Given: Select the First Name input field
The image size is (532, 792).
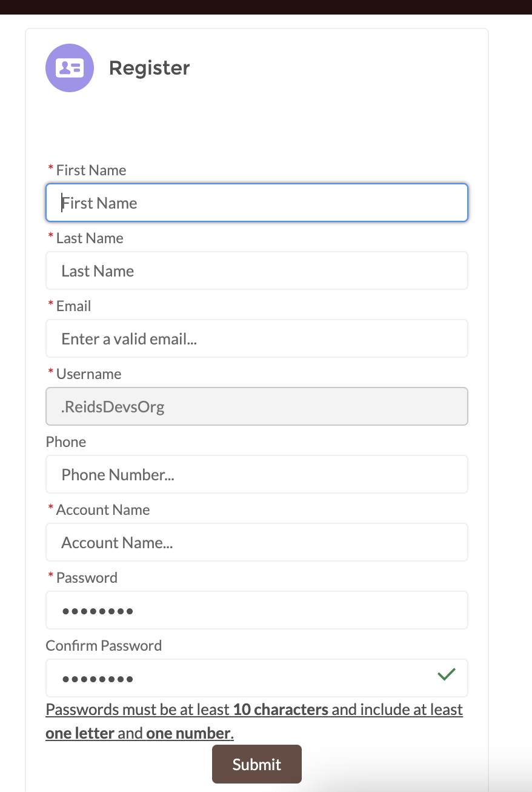Looking at the screenshot, I should 256,203.
